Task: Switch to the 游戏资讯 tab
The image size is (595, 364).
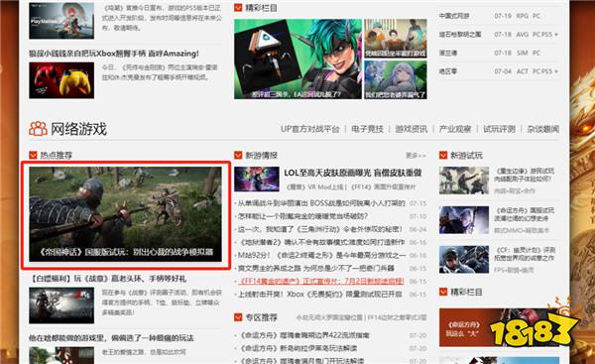Action: (x=412, y=129)
